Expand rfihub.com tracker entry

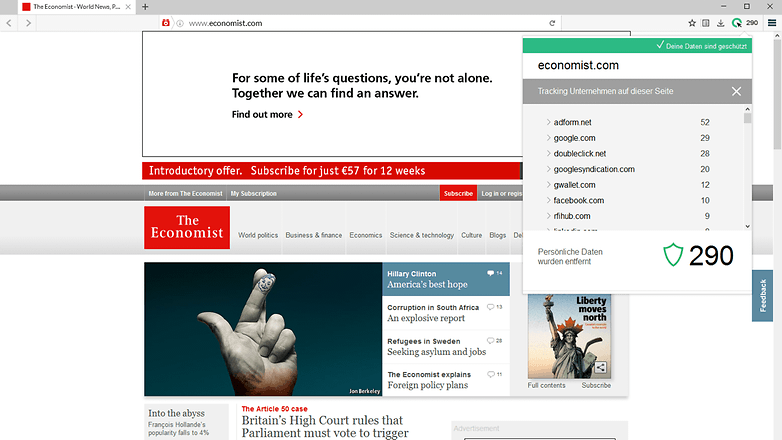(548, 216)
